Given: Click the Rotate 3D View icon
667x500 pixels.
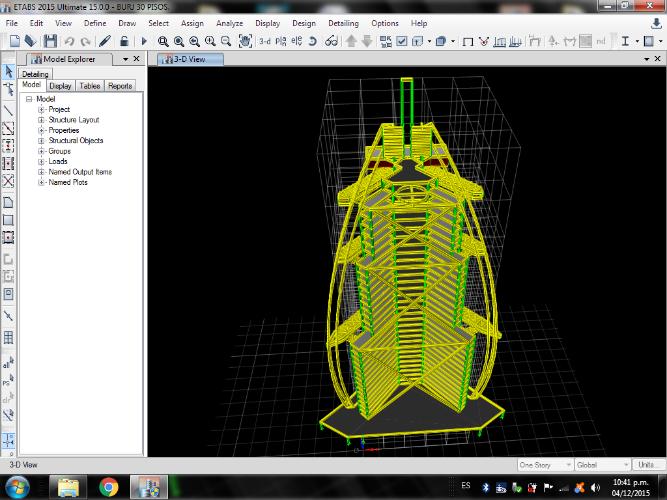Looking at the screenshot, I should click(x=313, y=41).
